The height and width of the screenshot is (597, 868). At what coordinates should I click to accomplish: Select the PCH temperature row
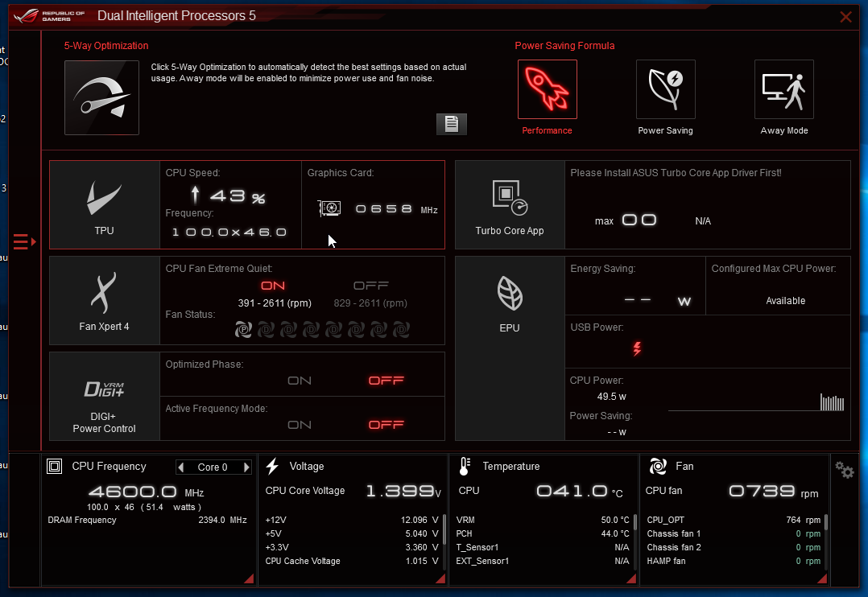click(x=543, y=534)
